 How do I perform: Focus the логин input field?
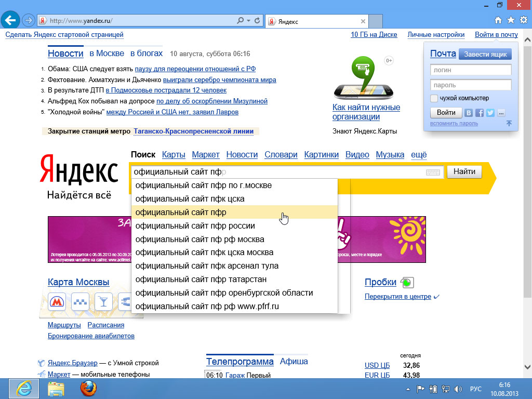[471, 70]
